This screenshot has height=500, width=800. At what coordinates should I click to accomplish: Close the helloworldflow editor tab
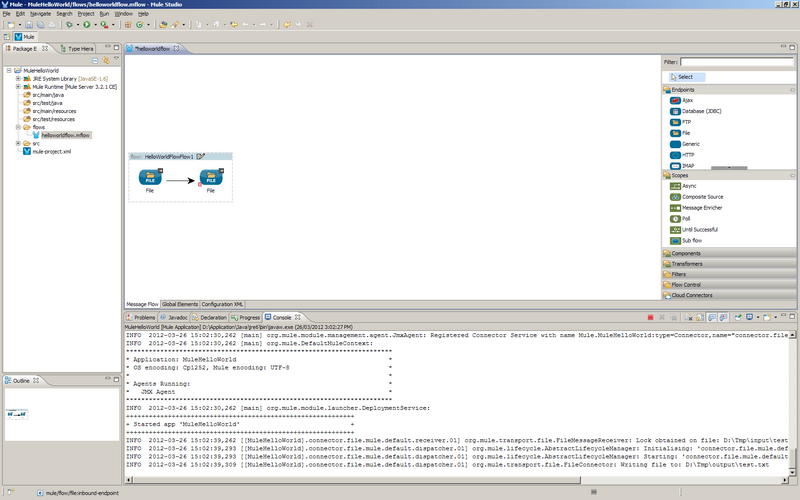[177, 48]
